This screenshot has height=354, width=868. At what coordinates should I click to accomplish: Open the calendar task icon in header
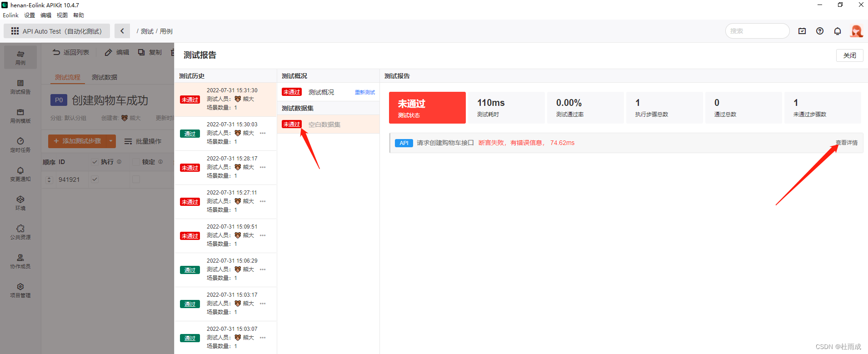[802, 31]
